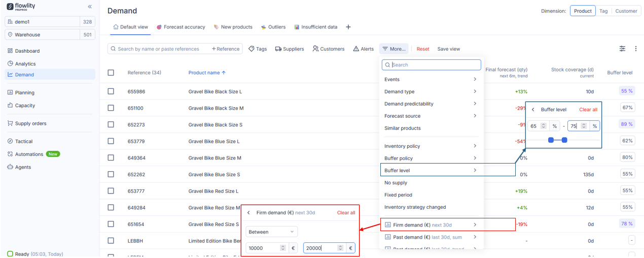Image resolution: width=644 pixels, height=258 pixels.
Task: Go back from Buffer level panel
Action: tap(533, 110)
